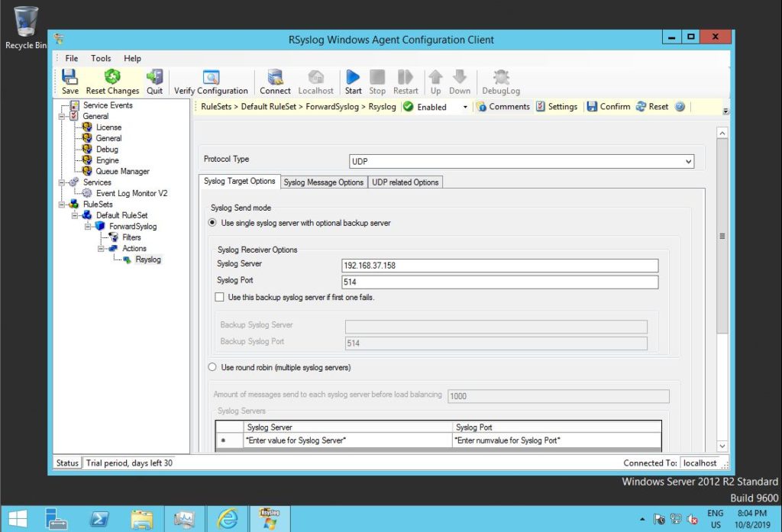782x532 pixels.
Task: Click the vertical scrollbar thumb
Action: pyautogui.click(x=722, y=237)
